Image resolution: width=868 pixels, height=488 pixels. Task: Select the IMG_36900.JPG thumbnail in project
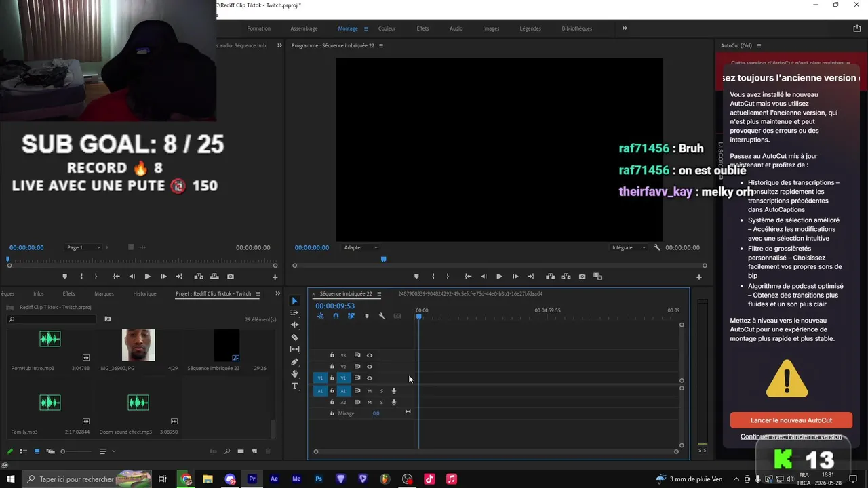tap(138, 345)
